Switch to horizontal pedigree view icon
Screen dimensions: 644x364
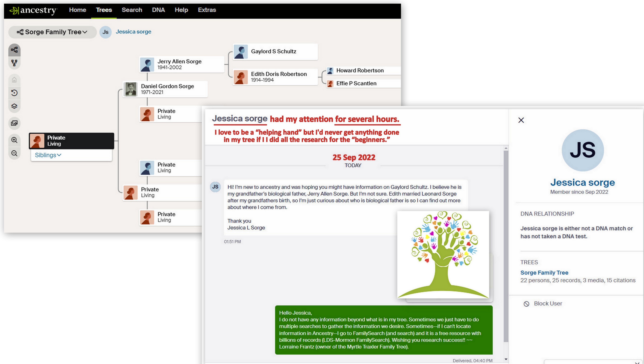pos(14,50)
